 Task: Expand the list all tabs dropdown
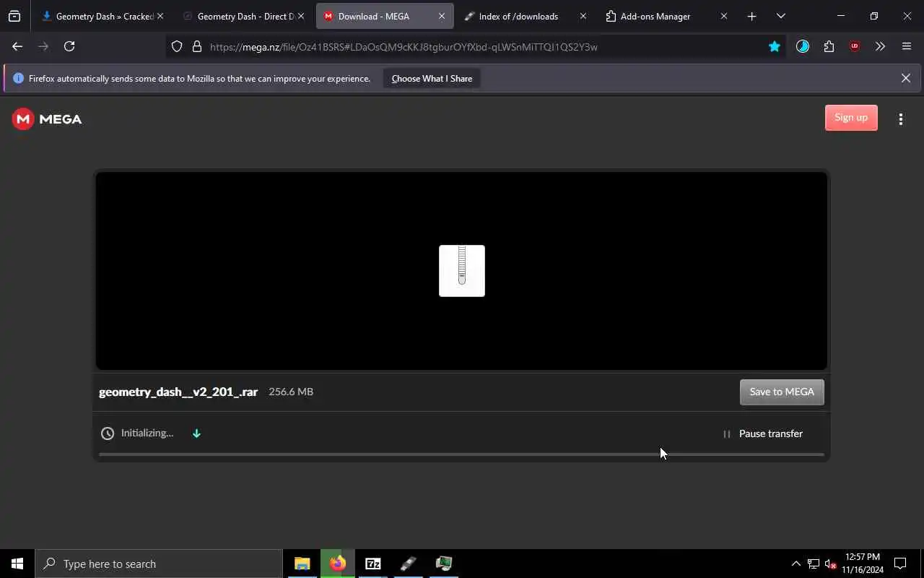(x=780, y=16)
